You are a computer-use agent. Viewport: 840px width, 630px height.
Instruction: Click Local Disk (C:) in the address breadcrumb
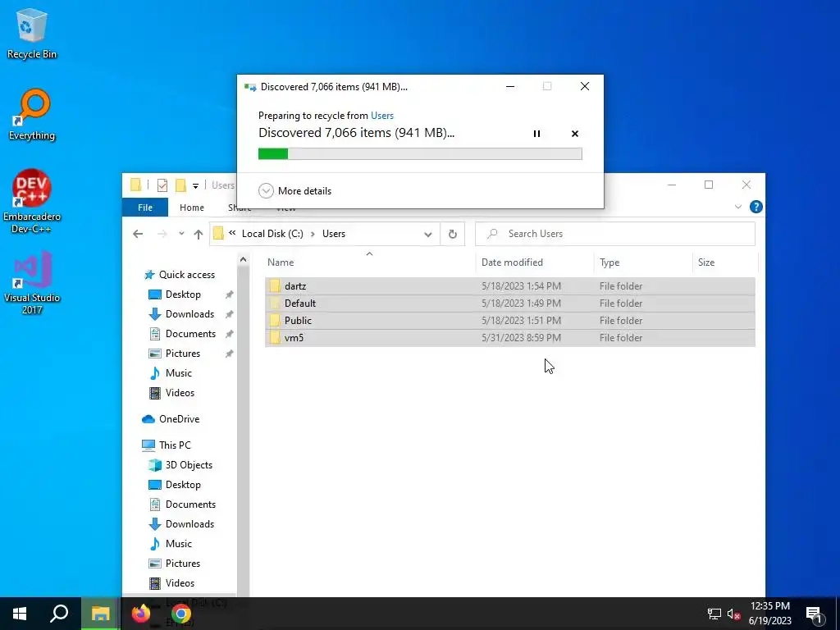[272, 234]
